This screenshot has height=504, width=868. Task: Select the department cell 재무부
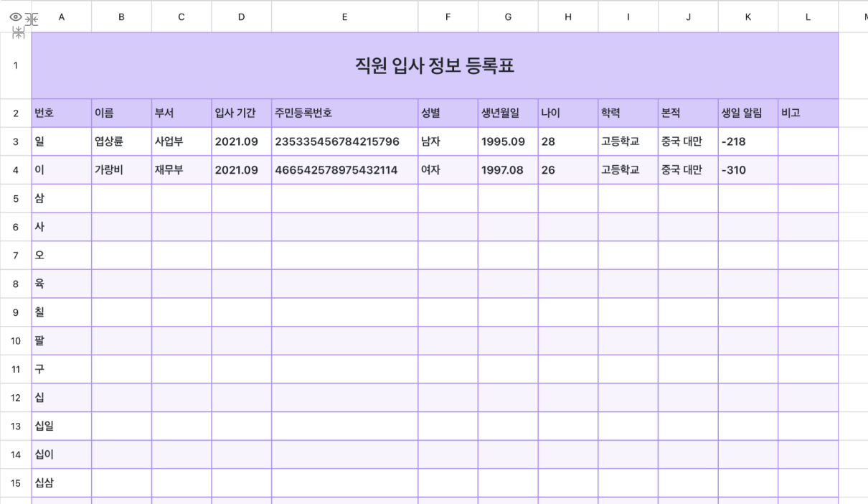pyautogui.click(x=181, y=170)
